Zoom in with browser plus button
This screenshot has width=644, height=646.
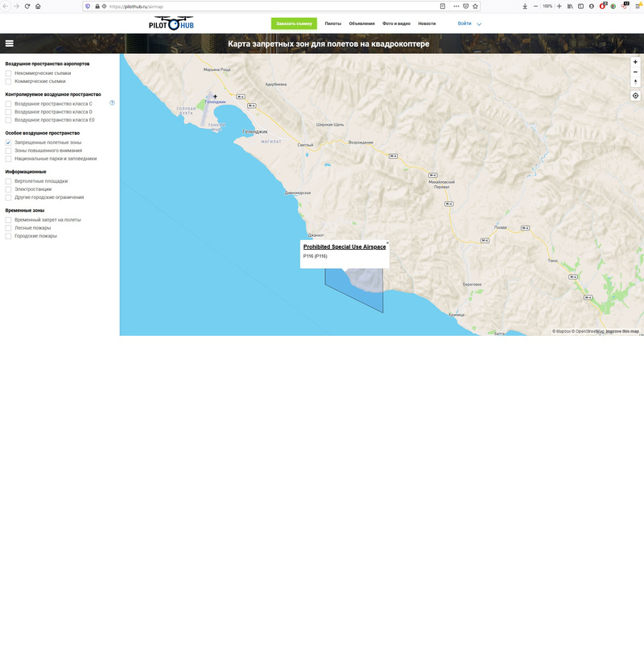(559, 6)
